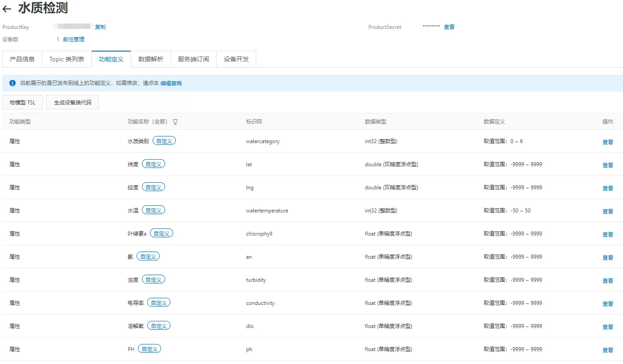Click the 物模型 TSL button

(23, 102)
